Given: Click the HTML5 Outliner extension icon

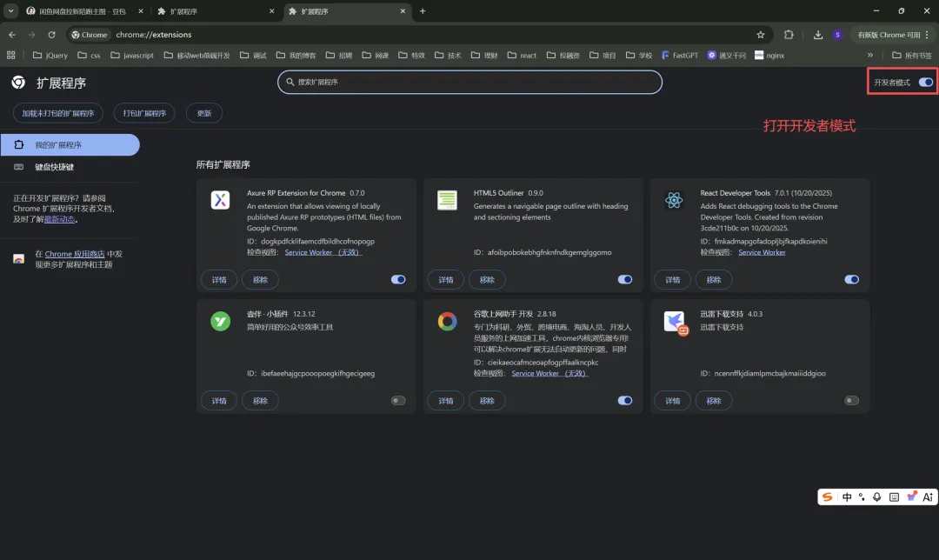Looking at the screenshot, I should click(447, 200).
